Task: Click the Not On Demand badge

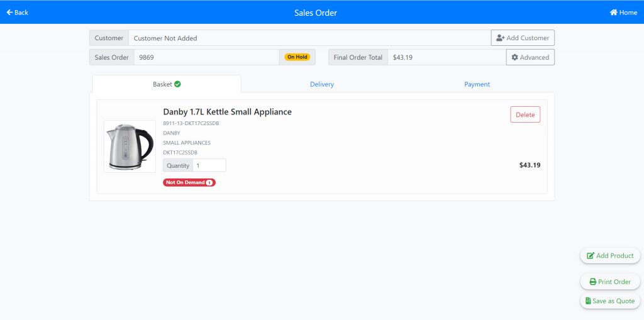Action: coord(189,182)
